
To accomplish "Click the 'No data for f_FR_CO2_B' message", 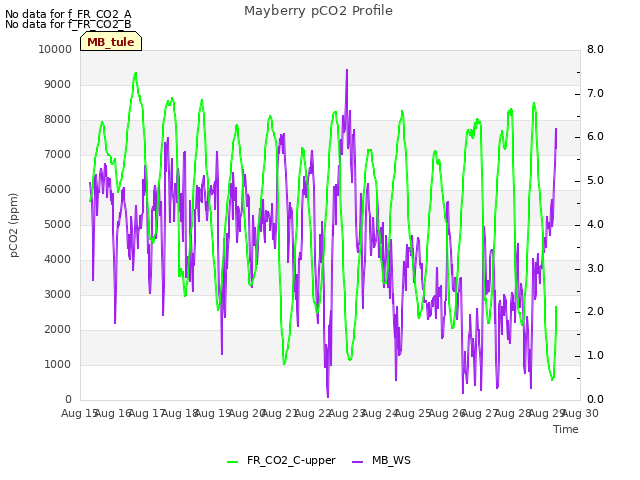I will [x=68, y=24].
